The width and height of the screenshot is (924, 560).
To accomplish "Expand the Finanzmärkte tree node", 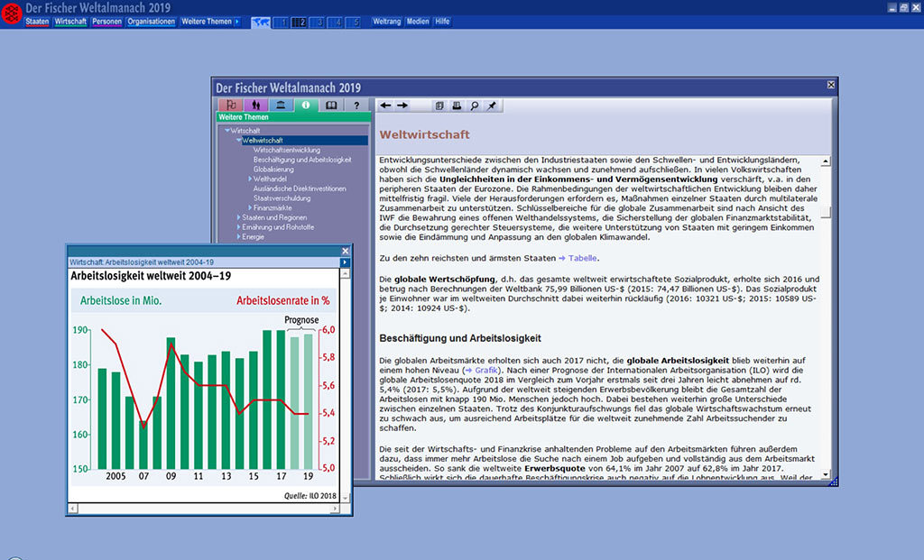I will 250,208.
